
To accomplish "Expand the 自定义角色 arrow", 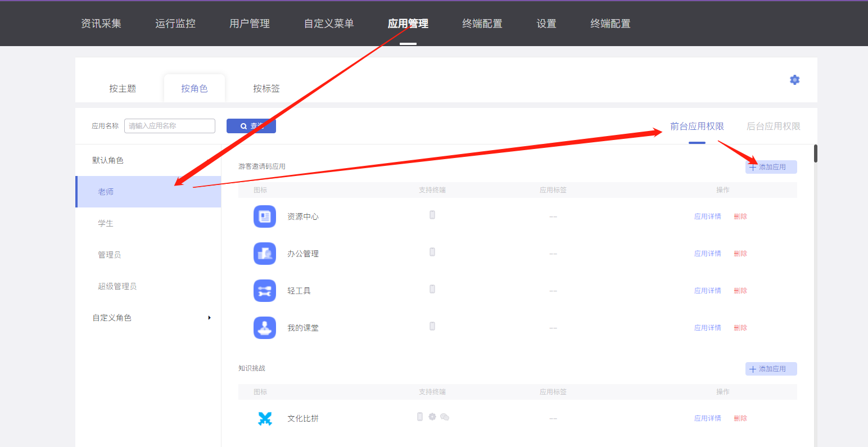I will (x=209, y=318).
